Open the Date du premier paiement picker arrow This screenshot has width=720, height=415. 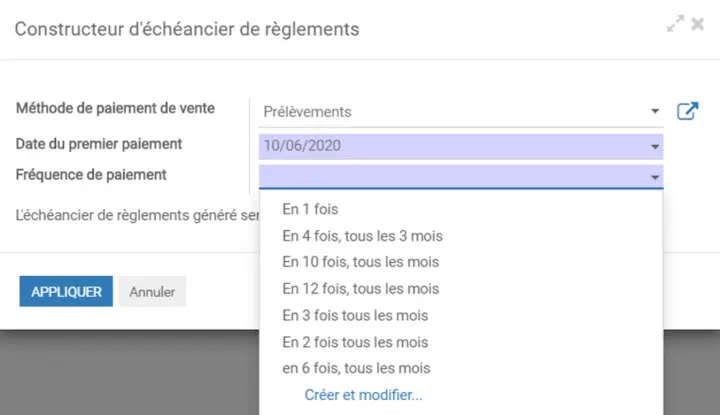[655, 146]
